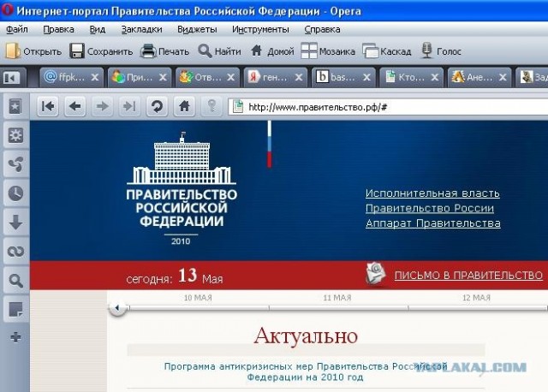Open the Виджеты menu
Viewport: 548px width, 392px height.
pyautogui.click(x=197, y=29)
